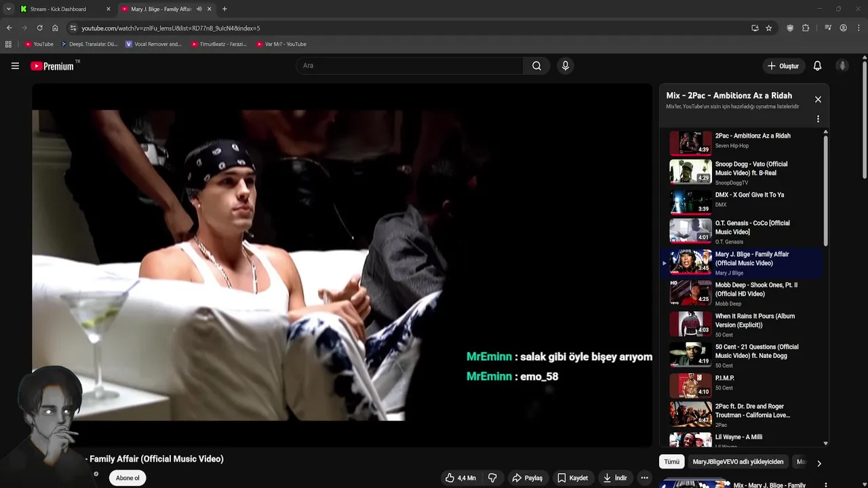Open the YouTube account avatar menu
The image size is (868, 488).
[x=842, y=66]
